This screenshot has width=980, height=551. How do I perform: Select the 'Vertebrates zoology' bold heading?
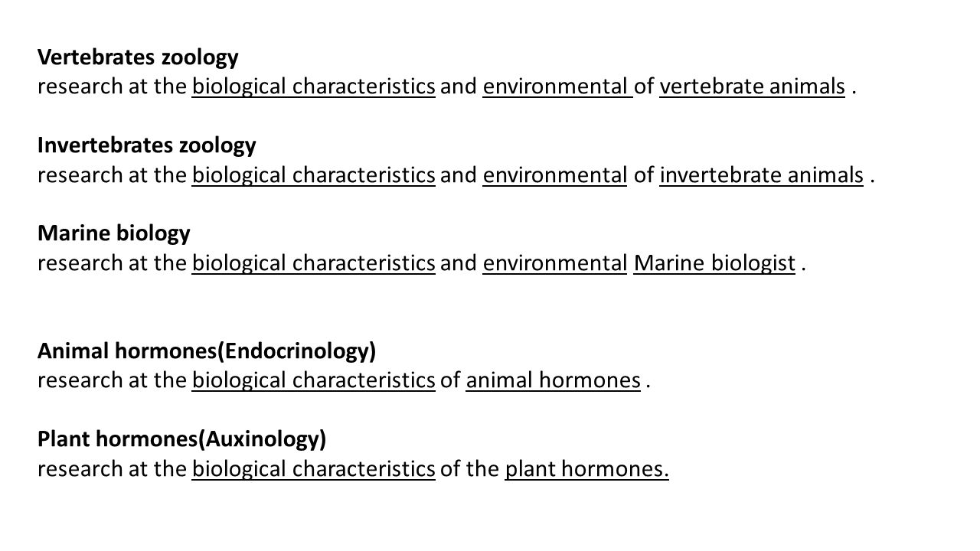[139, 57]
